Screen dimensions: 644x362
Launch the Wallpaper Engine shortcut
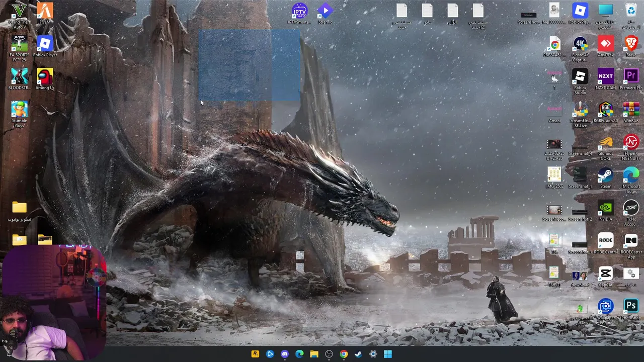click(606, 311)
